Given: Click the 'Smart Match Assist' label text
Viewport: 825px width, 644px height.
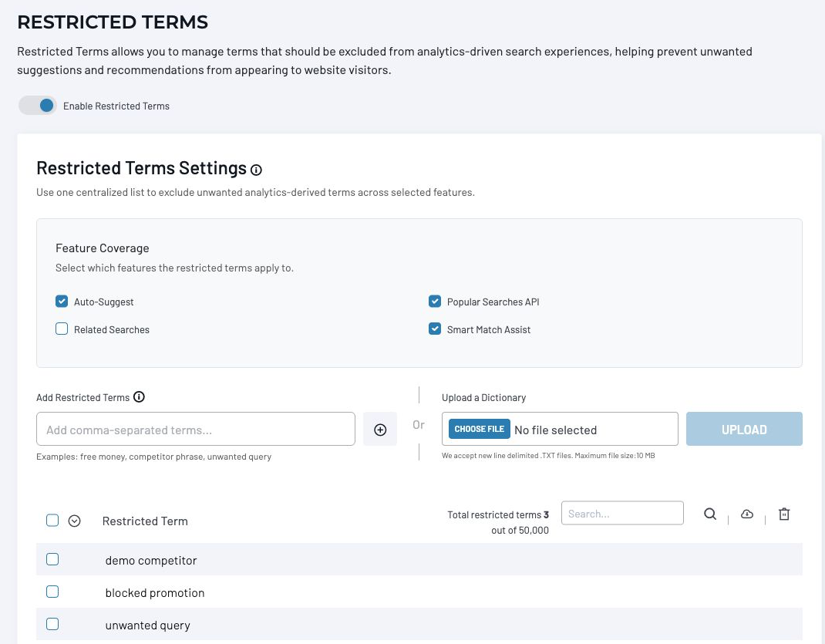Looking at the screenshot, I should (x=489, y=330).
